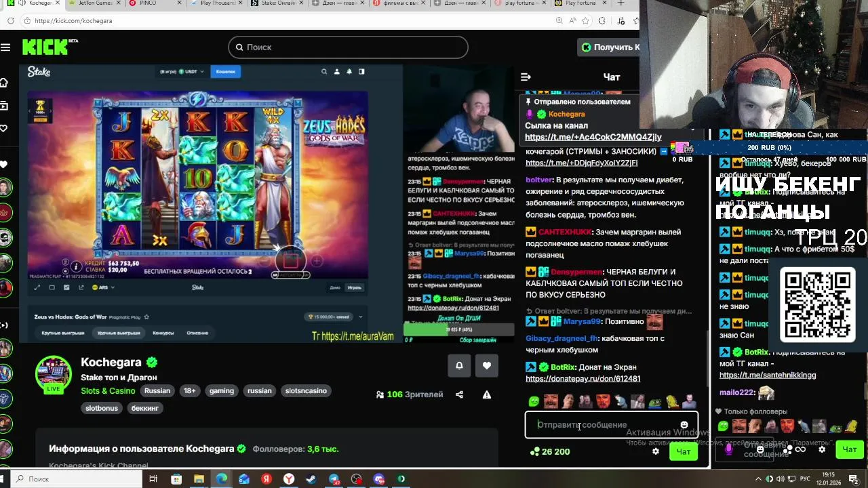868x488 pixels.
Task: Click the Kochegara live avatar
Action: pos(53,374)
